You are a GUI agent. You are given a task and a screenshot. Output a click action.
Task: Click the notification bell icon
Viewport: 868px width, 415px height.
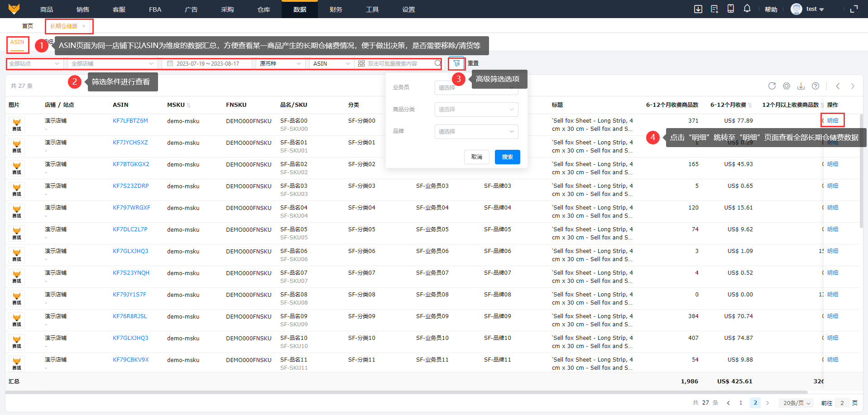coord(747,9)
